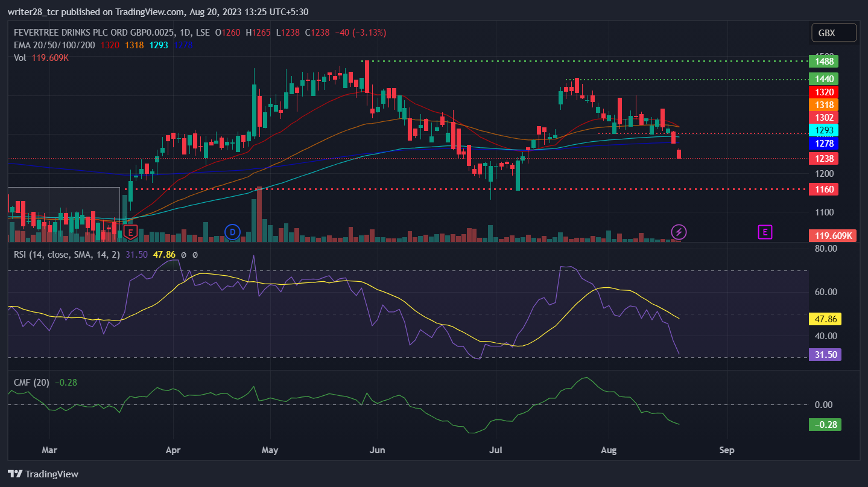Click the cyan 1293 price axis label

coord(824,130)
